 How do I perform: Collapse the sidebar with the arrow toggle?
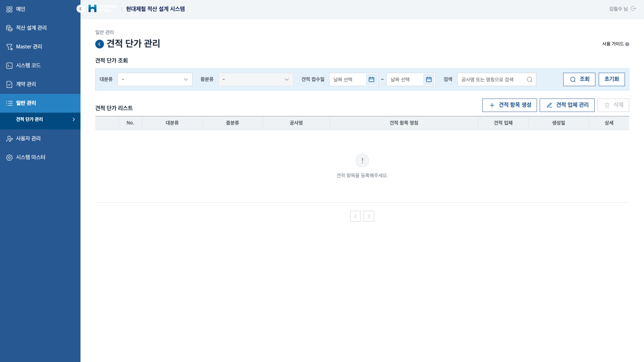(80, 9)
